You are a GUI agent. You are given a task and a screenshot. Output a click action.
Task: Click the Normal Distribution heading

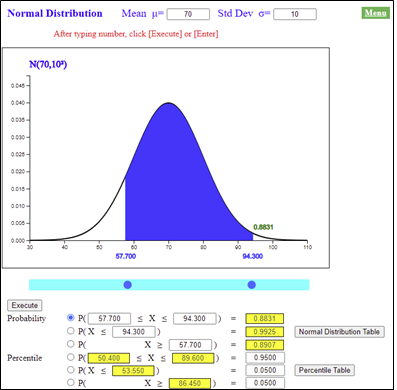(55, 13)
